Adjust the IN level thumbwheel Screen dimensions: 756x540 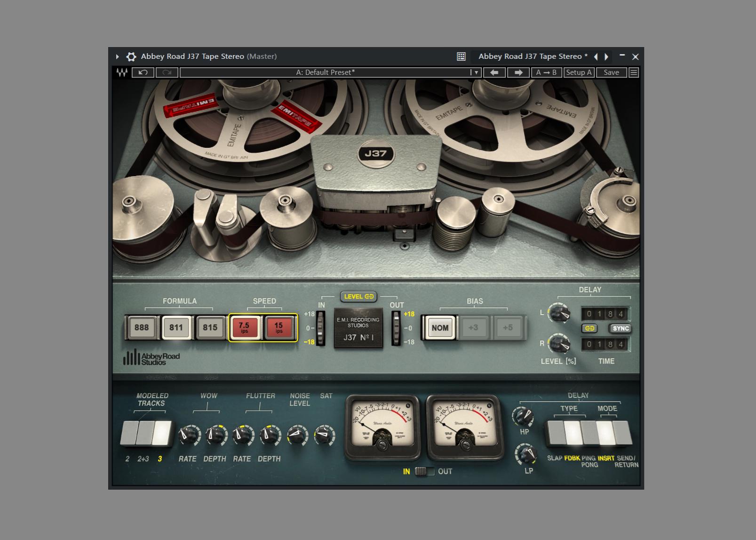[x=320, y=328]
